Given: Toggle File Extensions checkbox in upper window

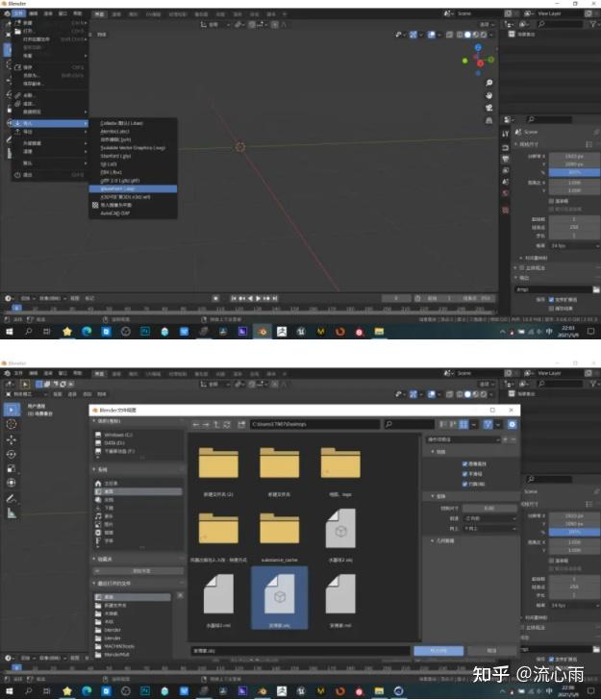Looking at the screenshot, I should 551,300.
